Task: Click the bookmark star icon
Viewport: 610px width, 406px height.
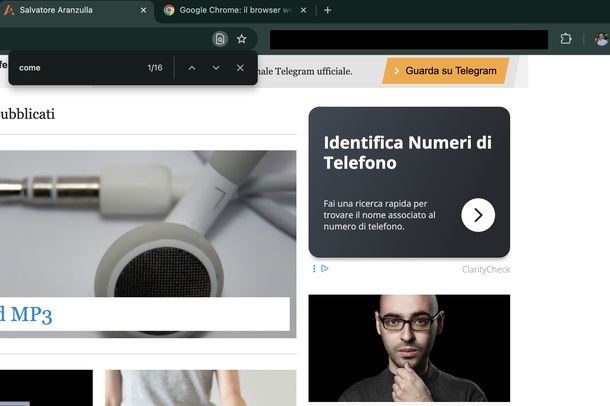Action: [242, 39]
